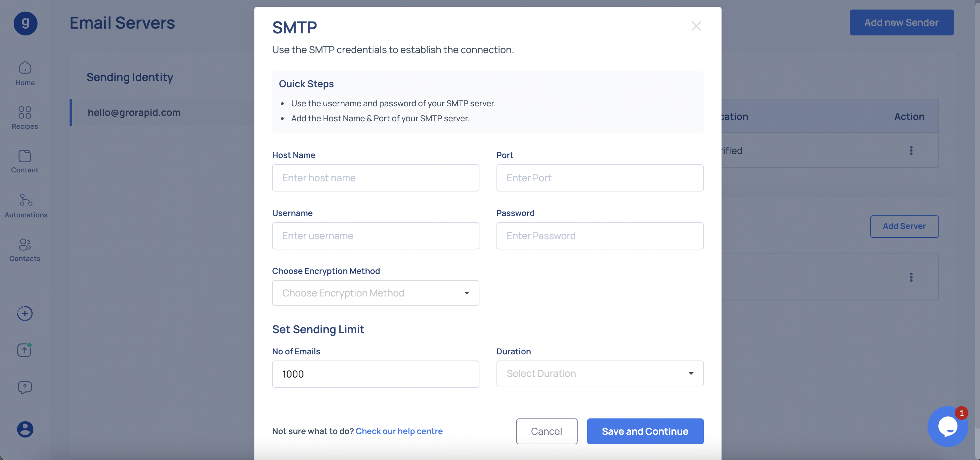980x460 pixels.
Task: Click the upload/import icon
Action: coord(24,350)
